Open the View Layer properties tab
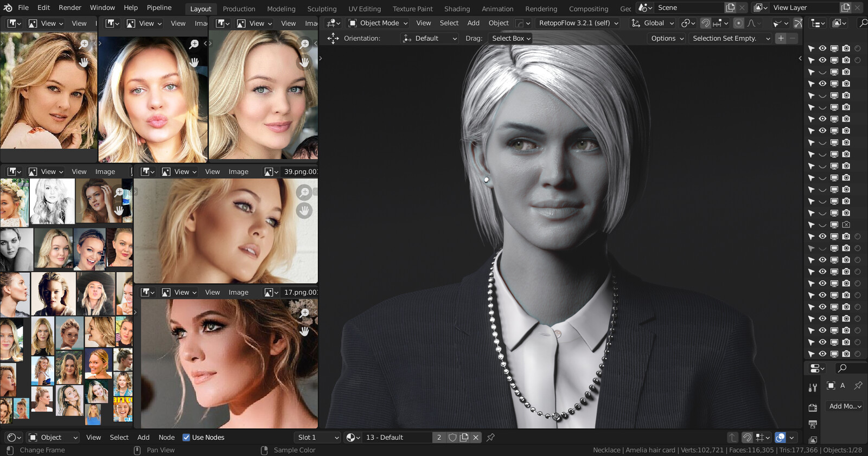This screenshot has width=868, height=456. [x=813, y=439]
